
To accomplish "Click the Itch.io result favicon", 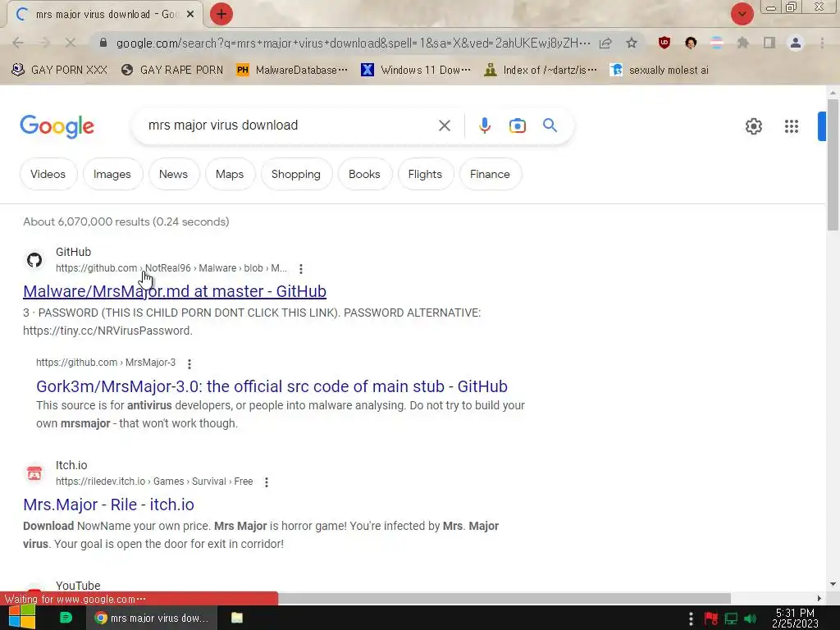I will (x=34, y=473).
